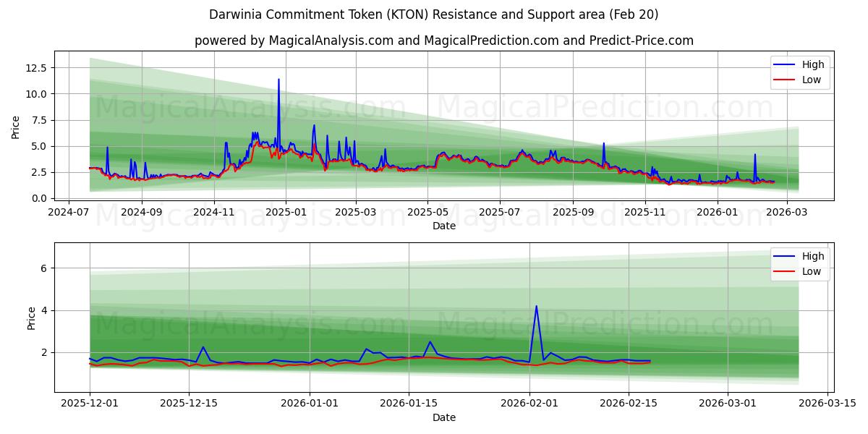Screen dimensions: 868x434
Task: Toggle the High series via bottom legend entry
Action: (x=813, y=255)
